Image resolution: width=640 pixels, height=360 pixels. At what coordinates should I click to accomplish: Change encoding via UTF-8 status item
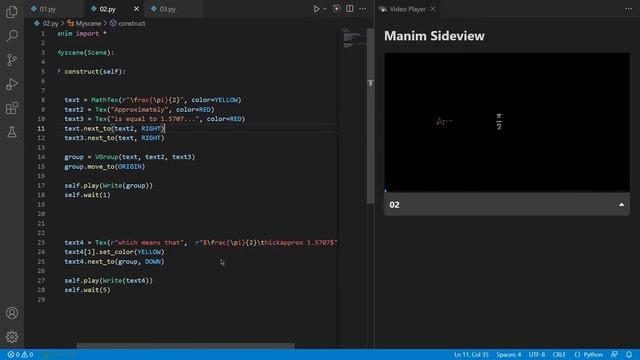[x=537, y=355]
